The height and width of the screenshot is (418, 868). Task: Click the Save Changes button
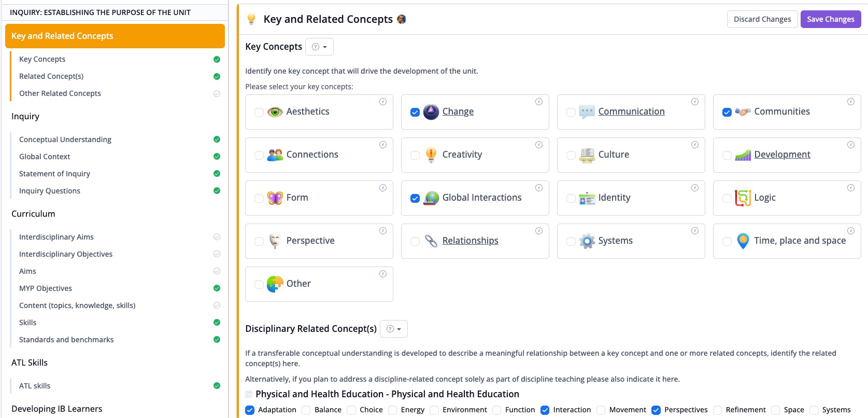coord(831,19)
